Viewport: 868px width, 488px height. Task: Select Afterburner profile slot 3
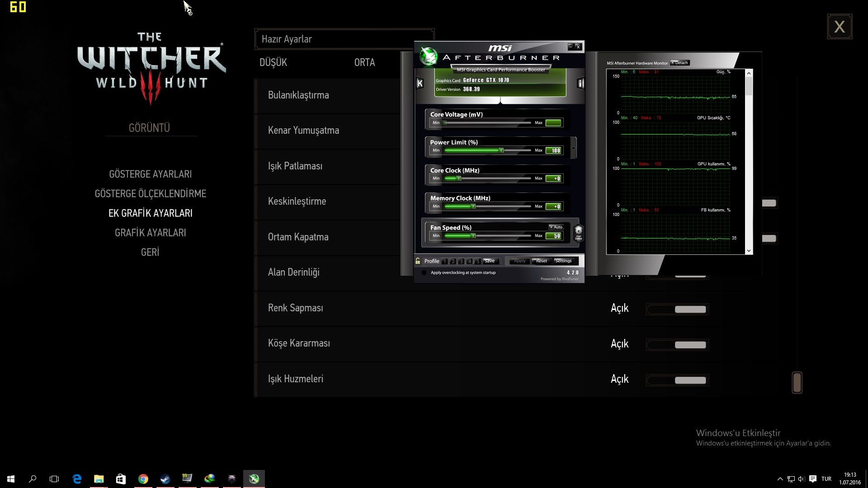(x=461, y=261)
